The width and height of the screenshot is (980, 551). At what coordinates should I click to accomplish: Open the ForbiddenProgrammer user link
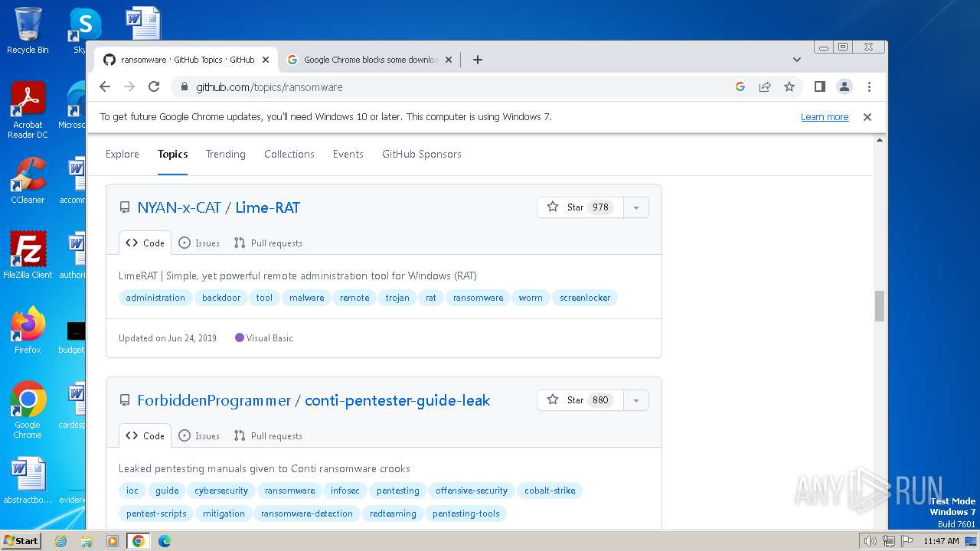click(x=214, y=400)
